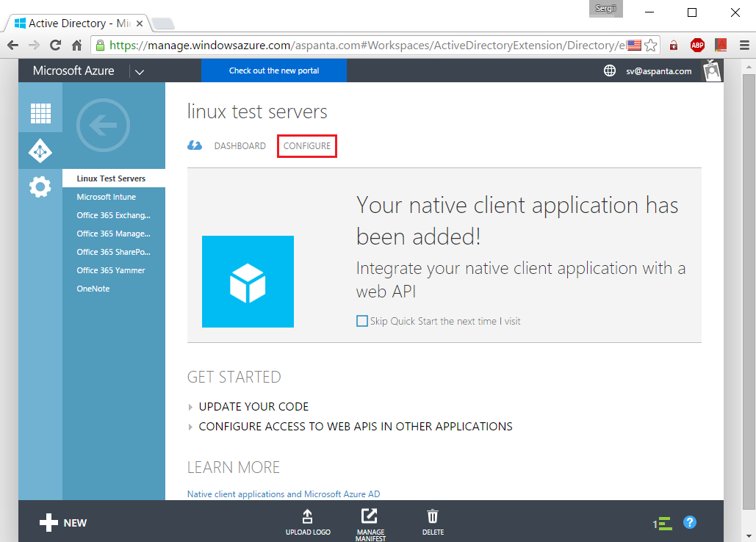Open the All Items grid icon

pyautogui.click(x=40, y=113)
